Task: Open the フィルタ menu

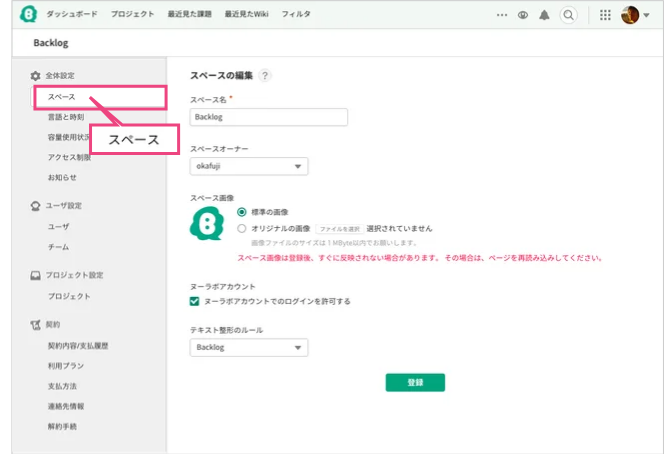Action: [296, 14]
